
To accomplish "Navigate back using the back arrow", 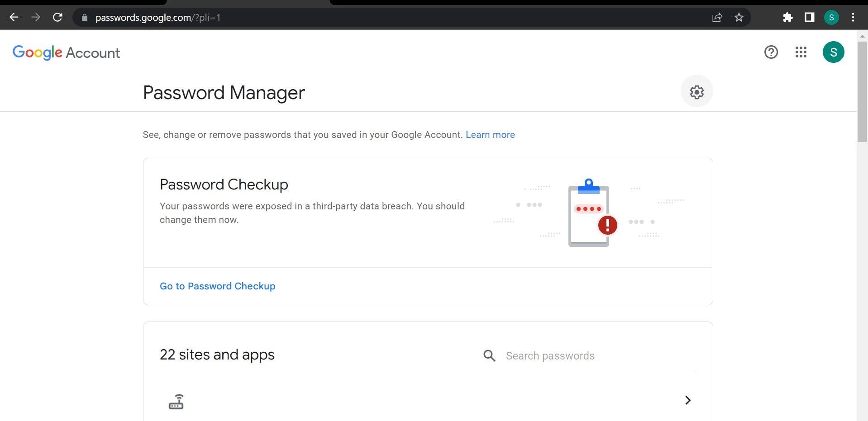I will [14, 17].
